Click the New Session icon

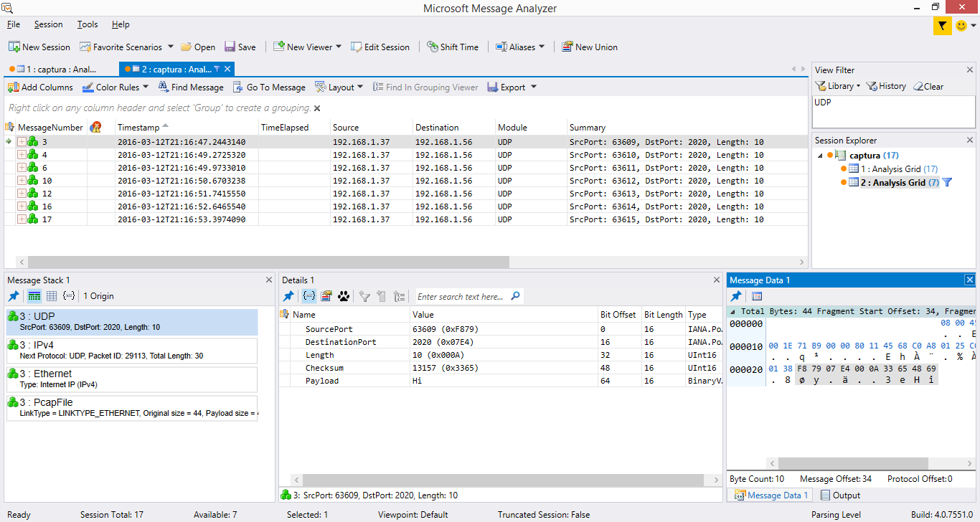click(x=39, y=47)
